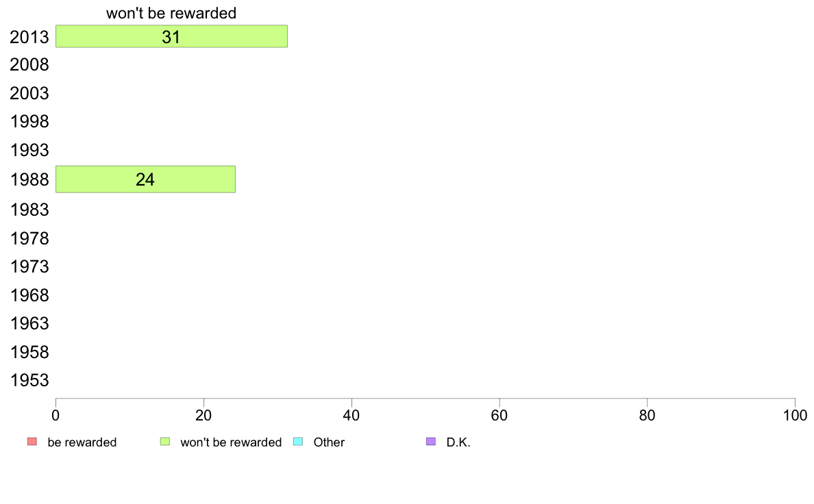The image size is (814, 504).
Task: Click the 1953 year label
Action: [x=29, y=381]
